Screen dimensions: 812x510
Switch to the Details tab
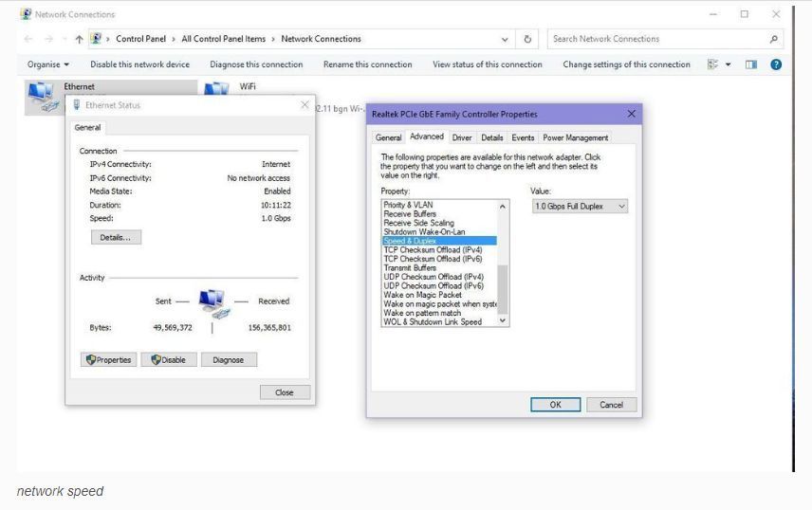click(x=492, y=137)
